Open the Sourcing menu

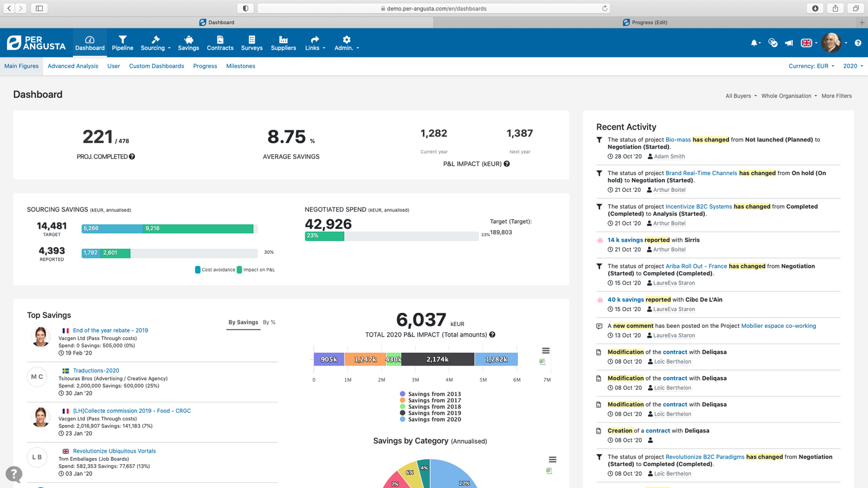(x=155, y=43)
